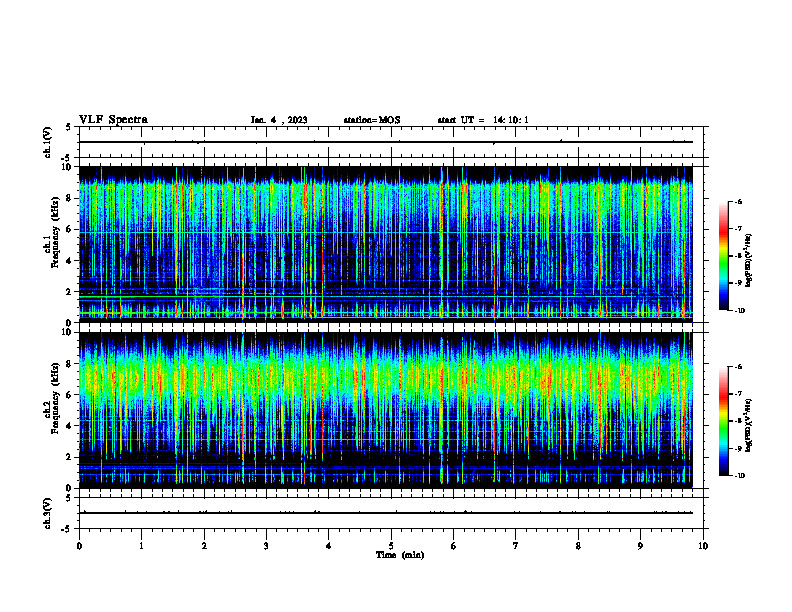Click the '-6' label on ch.1 color bar
This screenshot has height=612, width=792.
pos(738,201)
